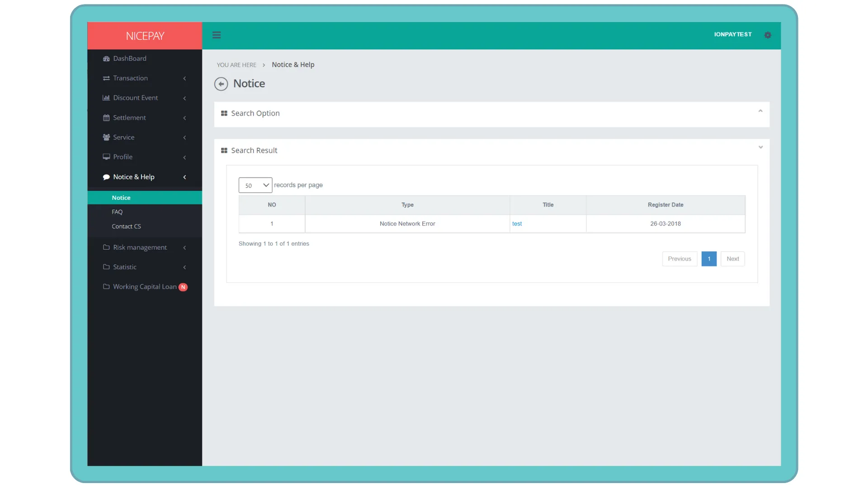Image resolution: width=868 pixels, height=488 pixels.
Task: Click the Search Result panel title
Action: 254,150
